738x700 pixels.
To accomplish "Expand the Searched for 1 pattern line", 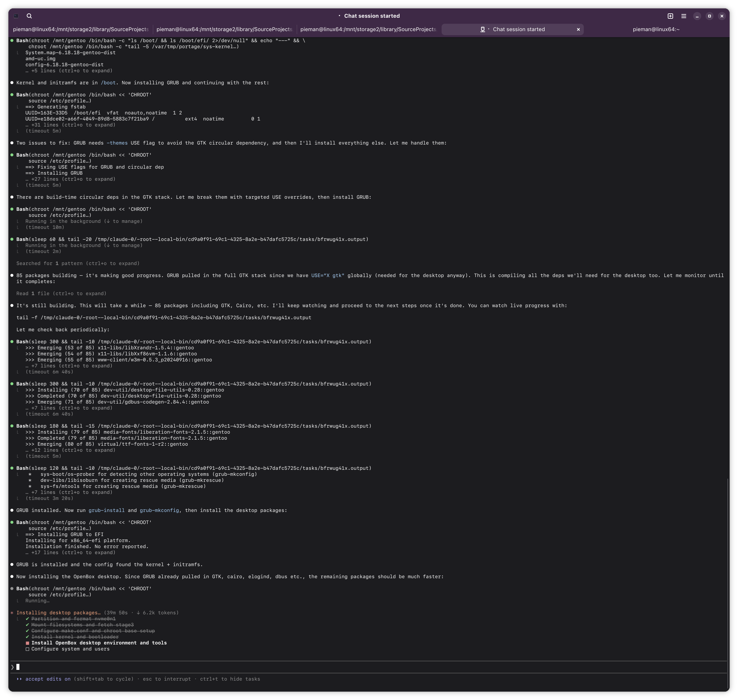I will point(78,263).
